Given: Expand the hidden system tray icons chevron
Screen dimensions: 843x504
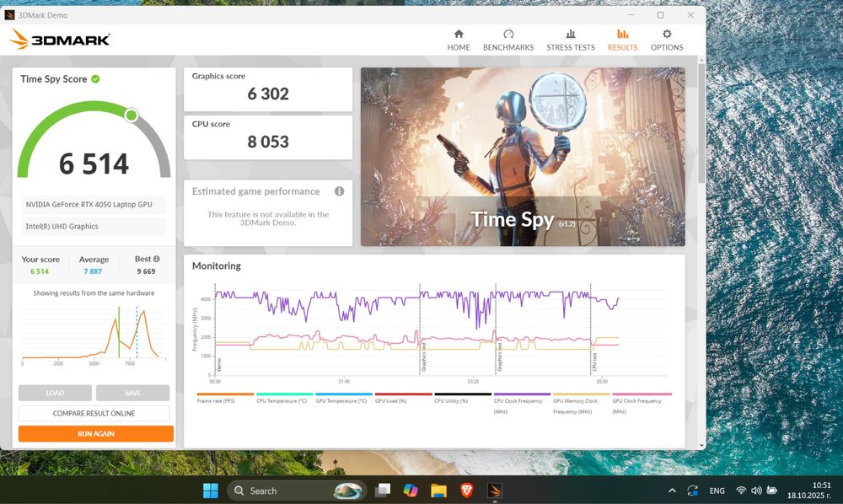Looking at the screenshot, I should tap(672, 491).
